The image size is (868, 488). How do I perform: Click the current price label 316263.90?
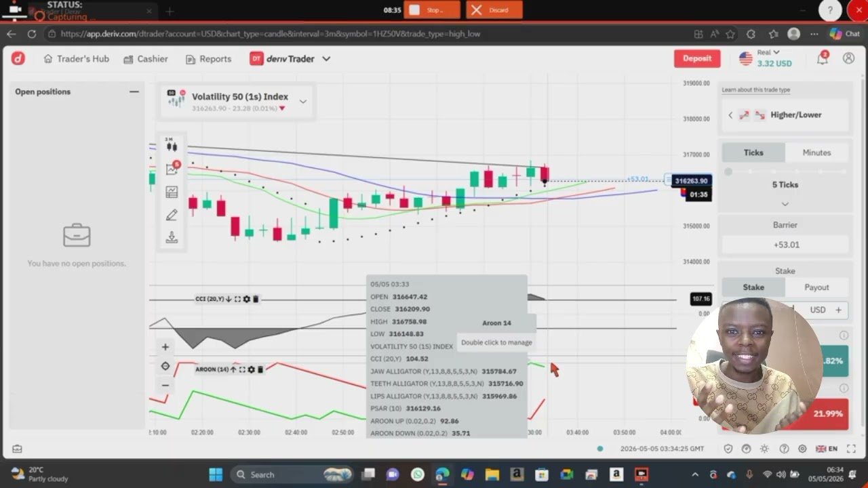point(691,181)
